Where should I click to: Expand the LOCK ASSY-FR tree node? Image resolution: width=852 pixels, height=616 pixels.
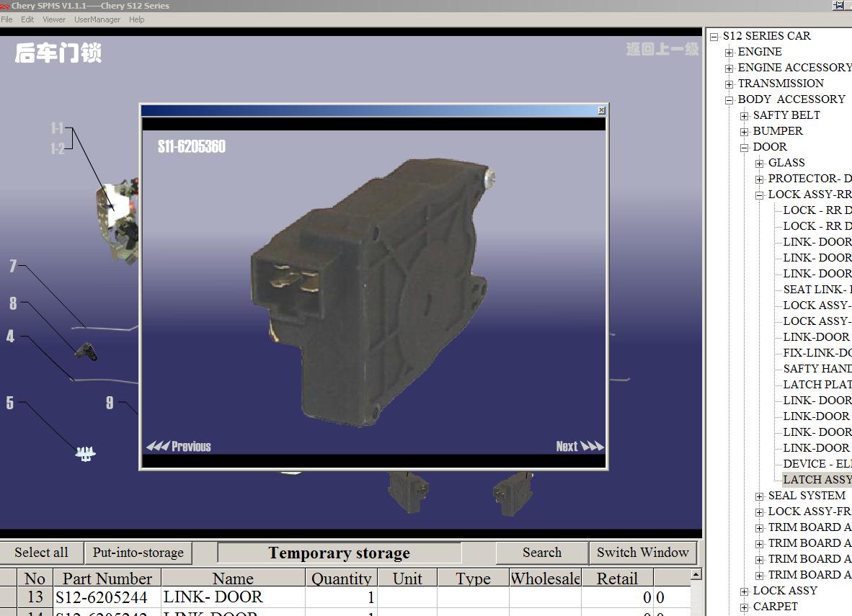tap(760, 512)
